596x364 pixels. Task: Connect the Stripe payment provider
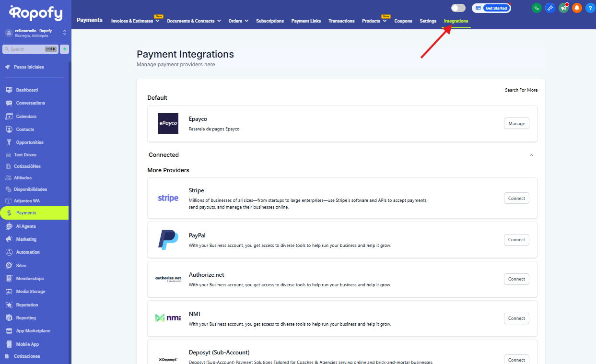(x=516, y=199)
